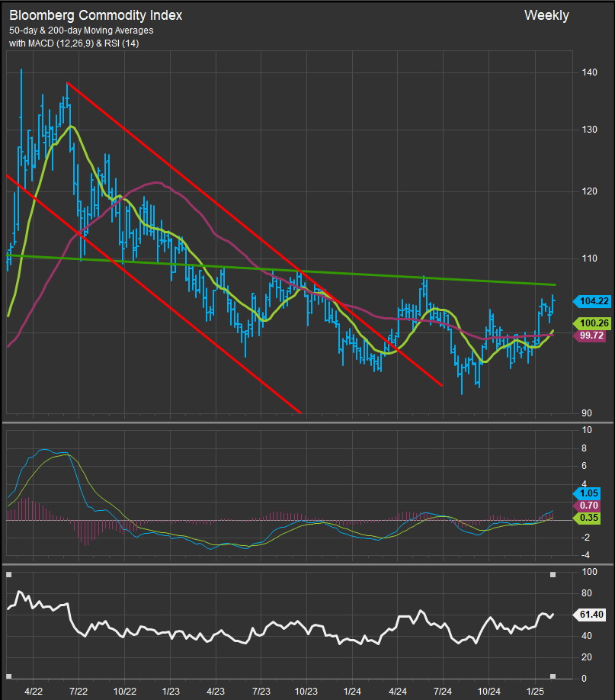This screenshot has height=700, width=615.
Task: Click the 1/23 date label
Action: click(171, 692)
